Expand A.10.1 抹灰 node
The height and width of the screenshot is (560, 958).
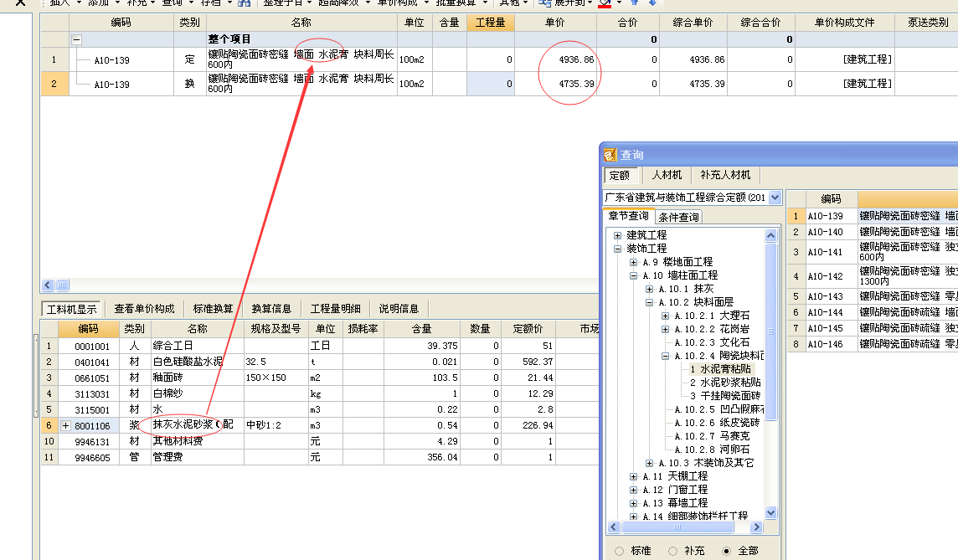[x=650, y=289]
